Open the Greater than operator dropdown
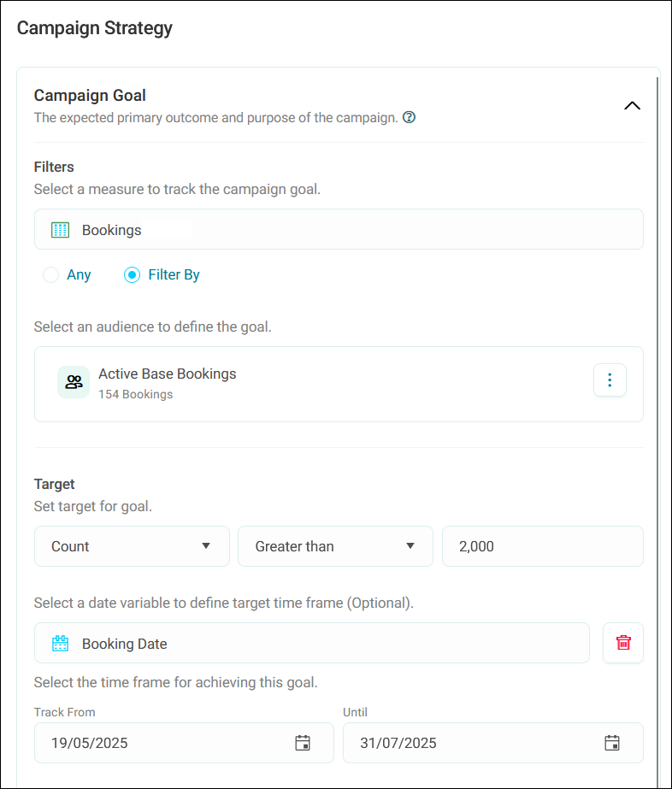Image resolution: width=672 pixels, height=789 pixels. [x=335, y=546]
